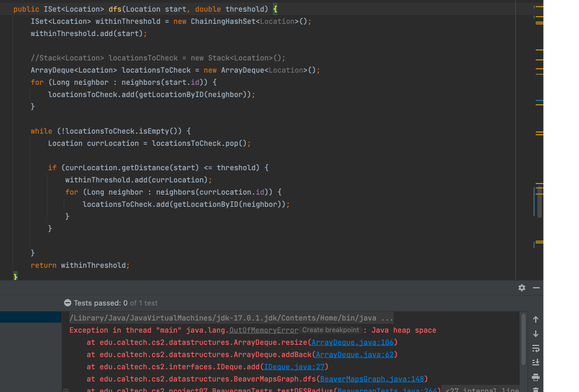Hide the Run tool window
Image resolution: width=579 pixels, height=392 pixels.
point(536,288)
